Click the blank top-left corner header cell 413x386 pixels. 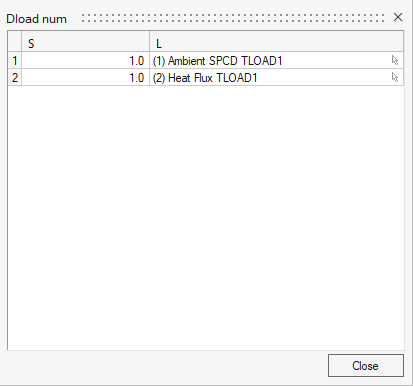coord(15,42)
